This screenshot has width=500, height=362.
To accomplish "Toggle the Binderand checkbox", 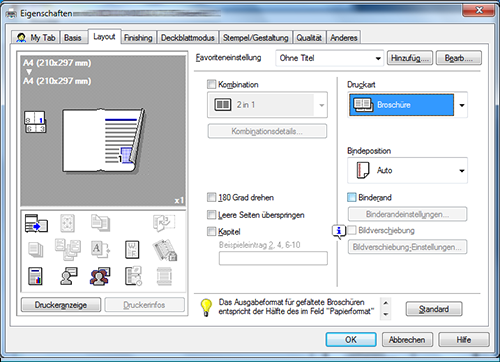I will click(351, 197).
